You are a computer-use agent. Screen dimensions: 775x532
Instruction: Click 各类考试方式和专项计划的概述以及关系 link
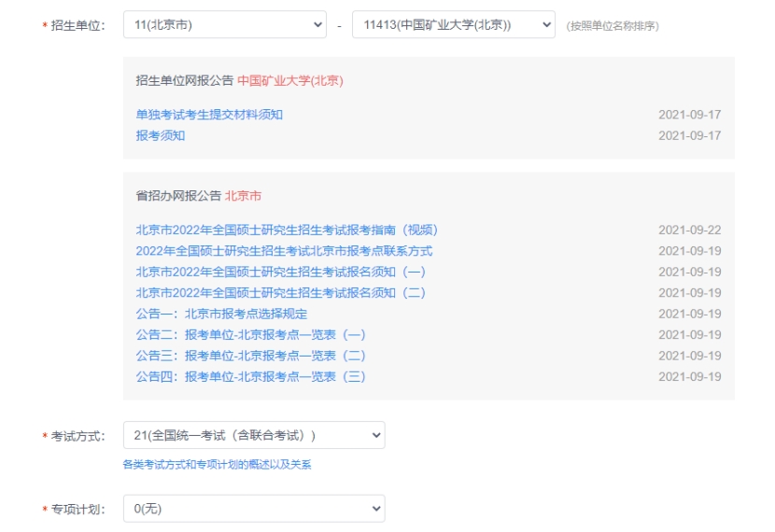pyautogui.click(x=217, y=464)
